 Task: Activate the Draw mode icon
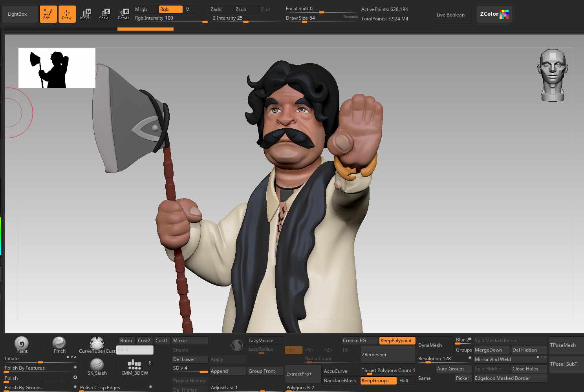67,14
